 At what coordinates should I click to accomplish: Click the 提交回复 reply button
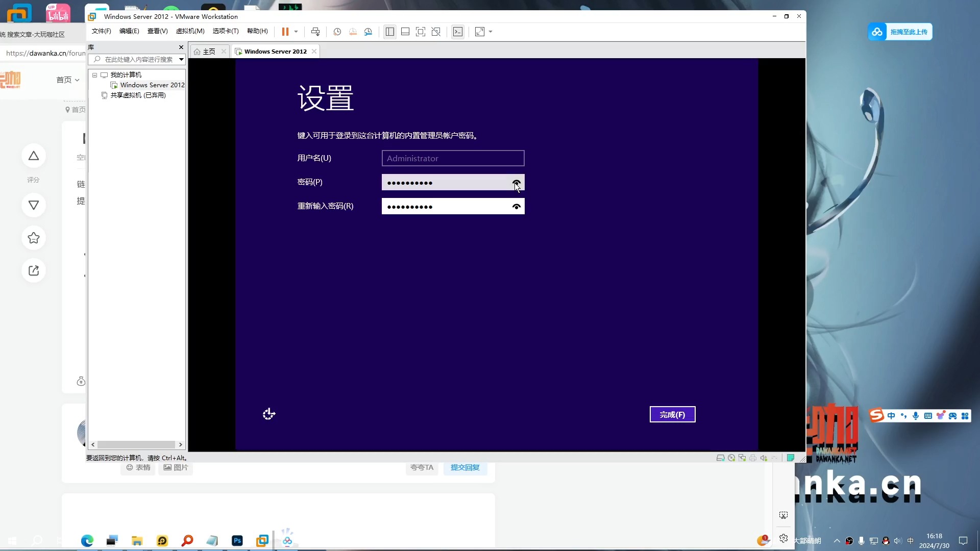(x=465, y=467)
